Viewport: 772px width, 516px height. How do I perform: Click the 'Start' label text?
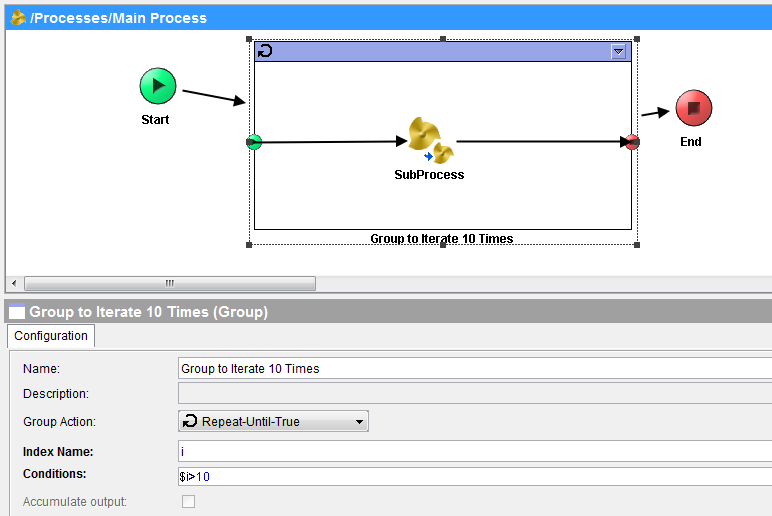tap(155, 120)
